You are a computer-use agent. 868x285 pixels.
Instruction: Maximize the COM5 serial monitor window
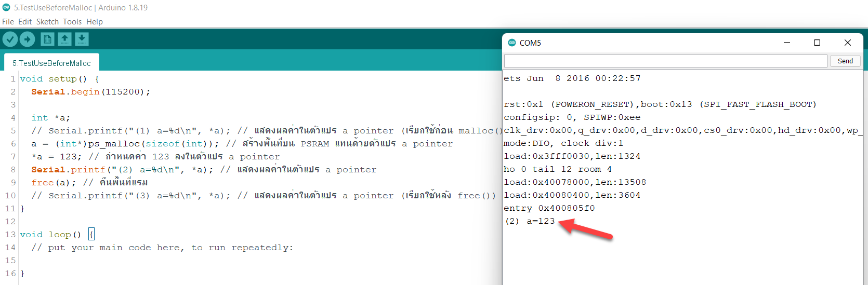[817, 43]
